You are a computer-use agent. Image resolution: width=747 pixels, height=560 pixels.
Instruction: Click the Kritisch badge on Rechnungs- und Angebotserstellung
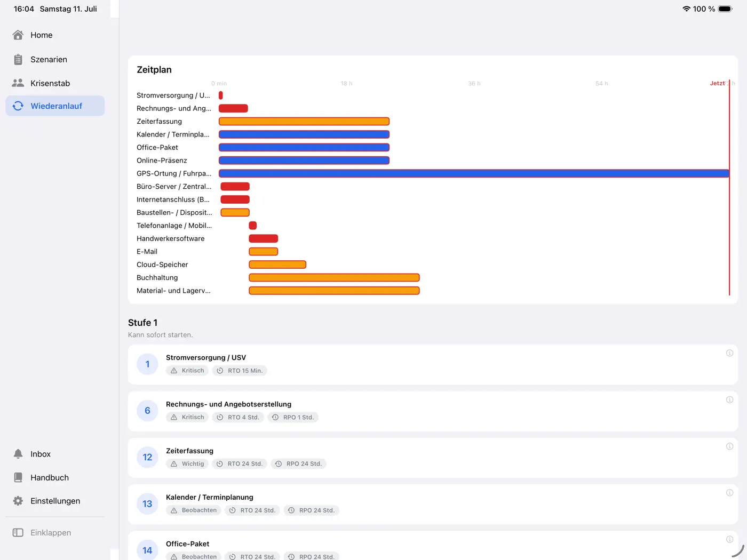tap(187, 417)
